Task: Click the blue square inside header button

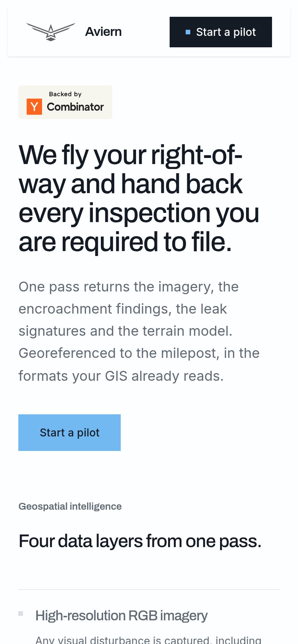Action: 188,32
